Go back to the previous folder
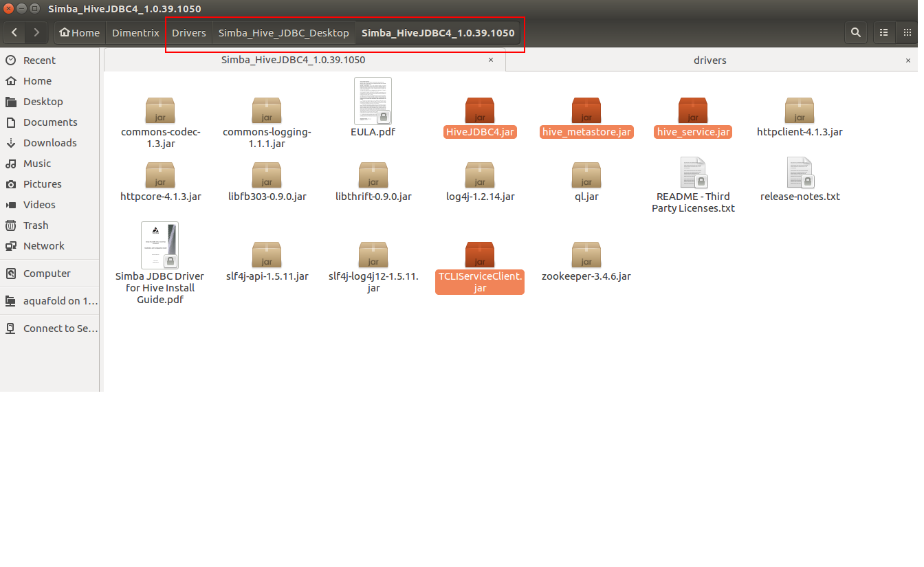924x567 pixels. coord(15,32)
